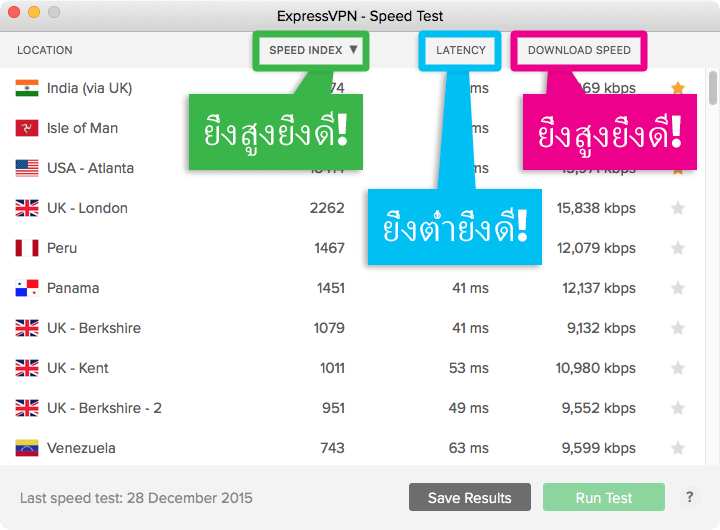
Task: Click speed index value 2262
Action: (x=327, y=208)
